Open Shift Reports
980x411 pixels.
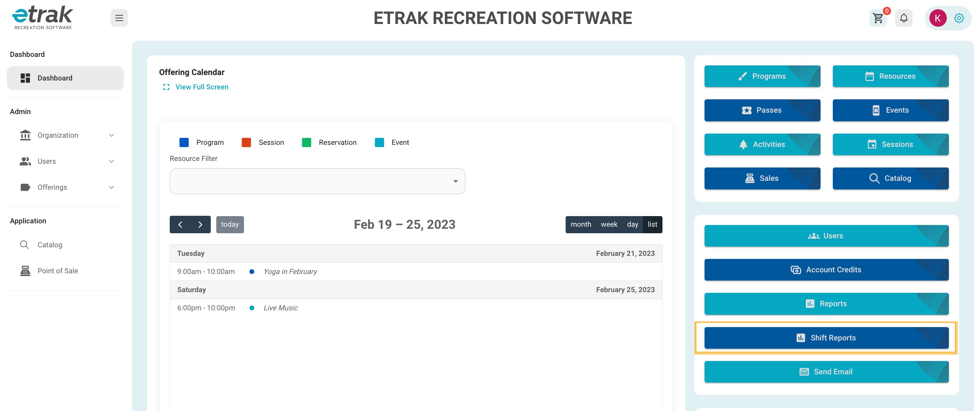[826, 338]
